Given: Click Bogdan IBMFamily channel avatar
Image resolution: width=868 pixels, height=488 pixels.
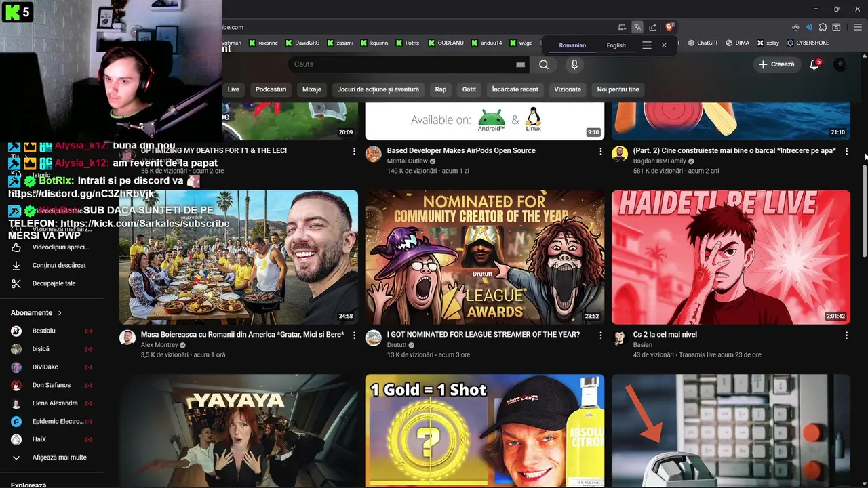Looking at the screenshot, I should (620, 154).
